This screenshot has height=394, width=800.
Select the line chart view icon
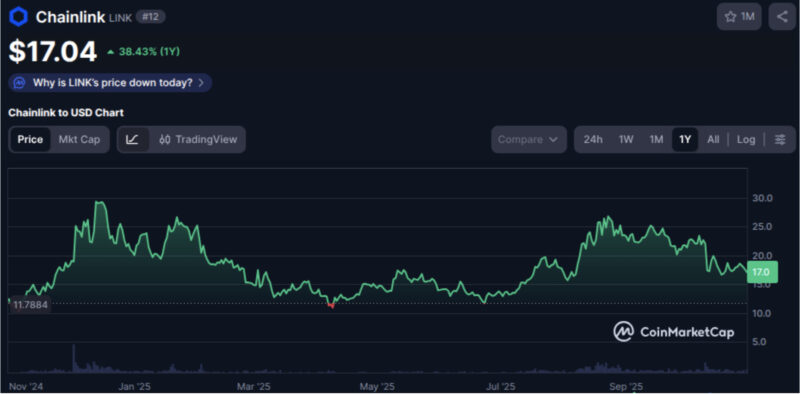[132, 139]
